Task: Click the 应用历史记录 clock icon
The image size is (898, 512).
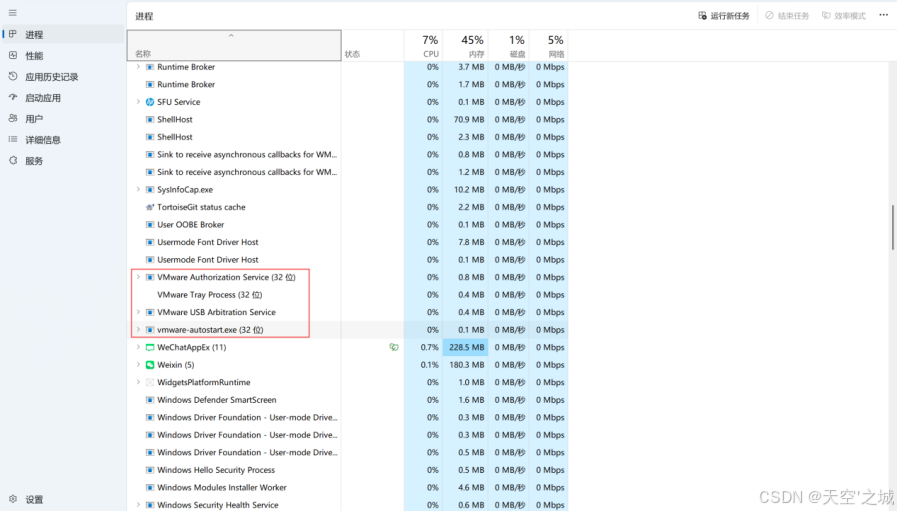Action: point(13,76)
